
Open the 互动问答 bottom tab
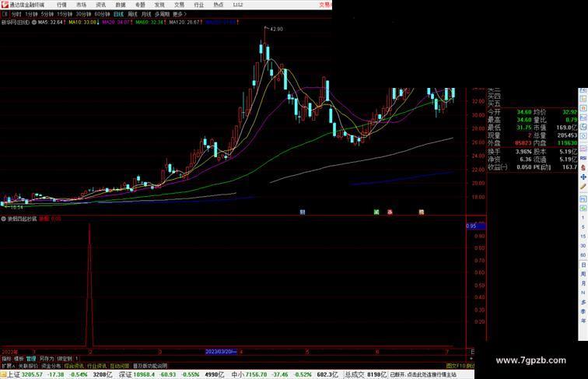pyautogui.click(x=119, y=366)
